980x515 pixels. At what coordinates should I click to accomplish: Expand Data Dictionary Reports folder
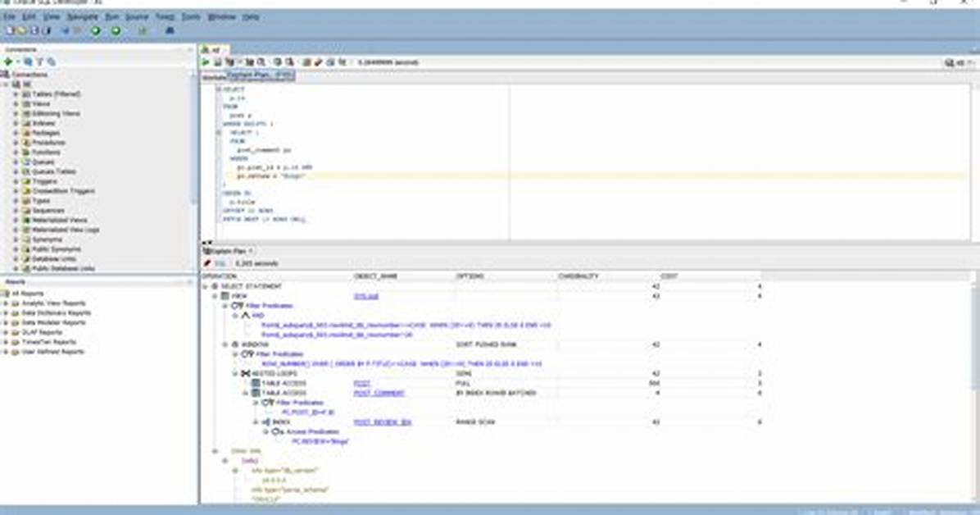point(7,313)
